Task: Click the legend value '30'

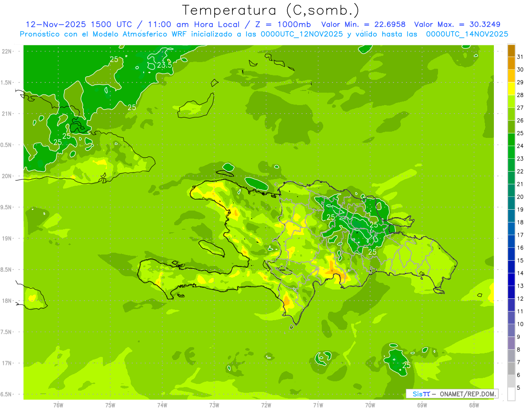Action: point(520,70)
